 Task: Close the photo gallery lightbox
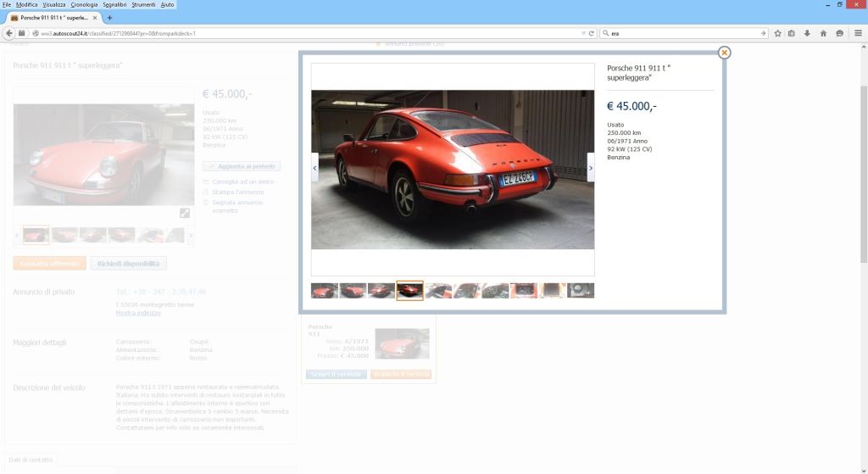(x=724, y=53)
